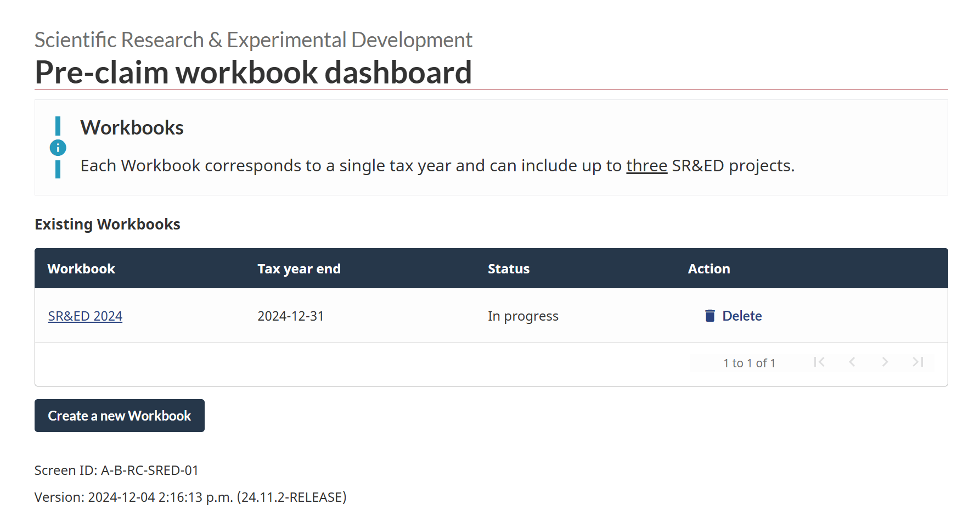Click the underlined word three
The image size is (980, 532).
coord(646,165)
